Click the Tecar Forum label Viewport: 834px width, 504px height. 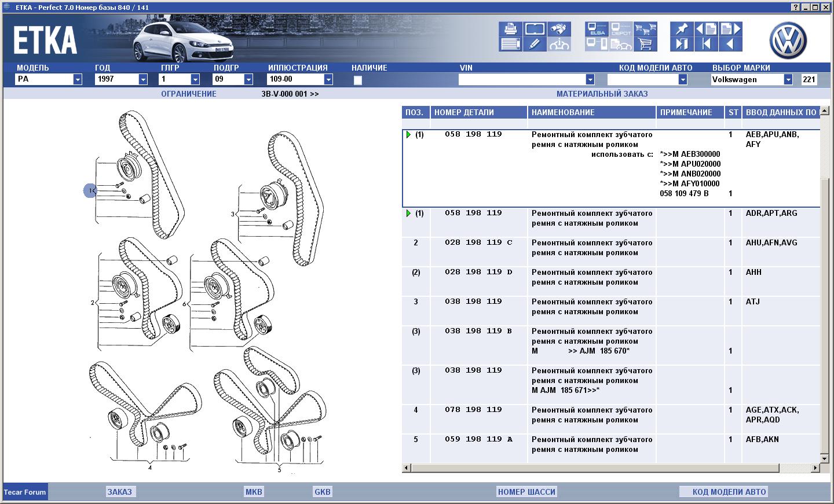tap(25, 492)
